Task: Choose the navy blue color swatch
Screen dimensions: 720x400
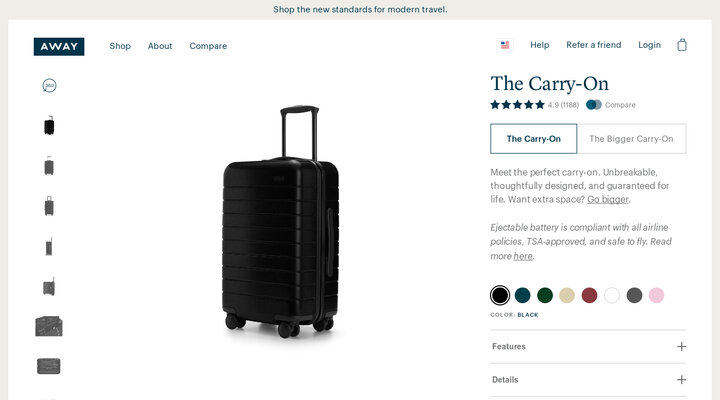Action: 522,295
